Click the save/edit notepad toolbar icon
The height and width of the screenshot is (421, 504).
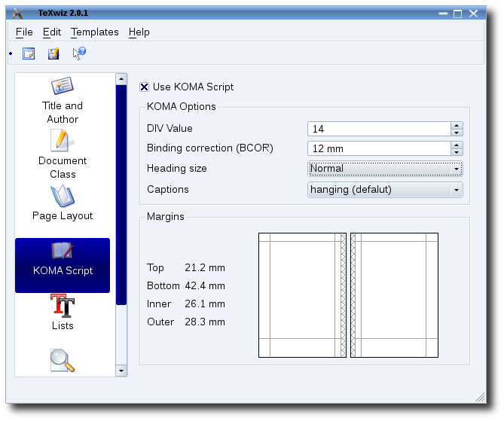point(53,53)
